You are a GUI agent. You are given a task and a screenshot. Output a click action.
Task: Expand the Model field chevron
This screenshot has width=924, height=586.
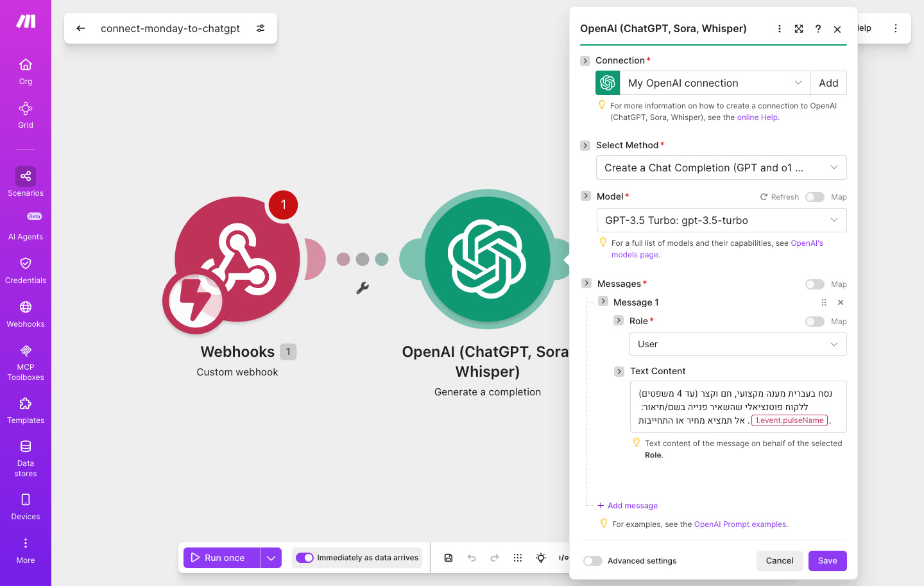pyautogui.click(x=586, y=196)
